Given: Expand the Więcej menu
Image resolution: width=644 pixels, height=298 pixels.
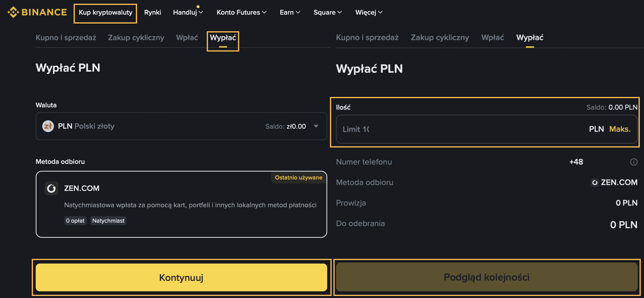Looking at the screenshot, I should (x=369, y=12).
